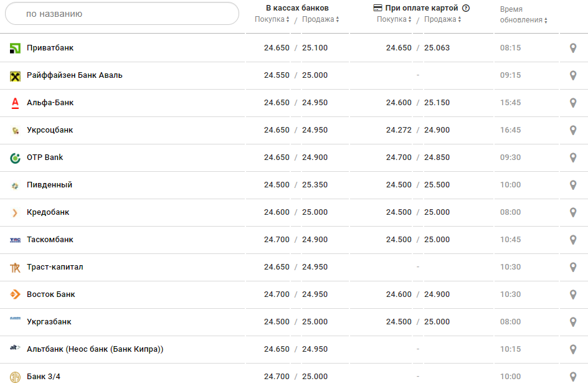Open location pin for Альфа-Банк row
Viewport: 588px width, 386px height.
click(573, 103)
